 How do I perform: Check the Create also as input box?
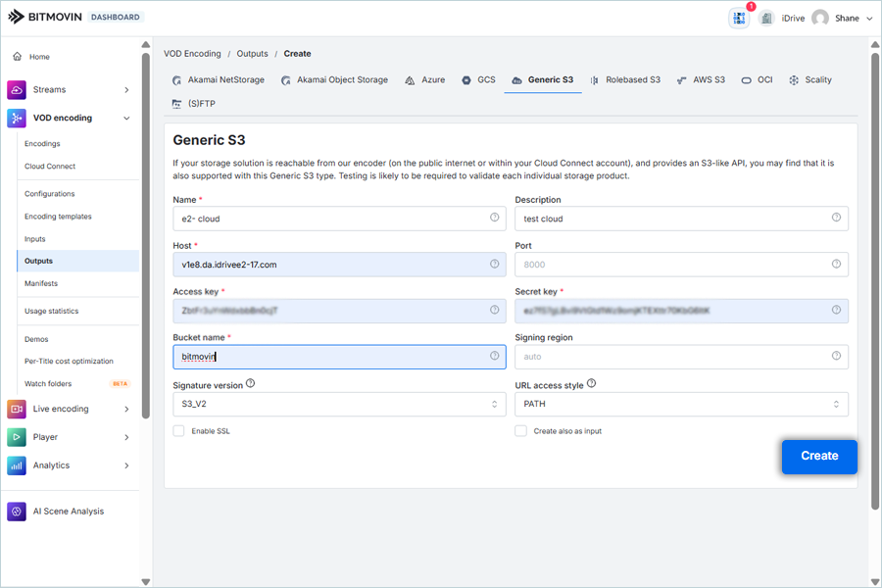tap(521, 431)
